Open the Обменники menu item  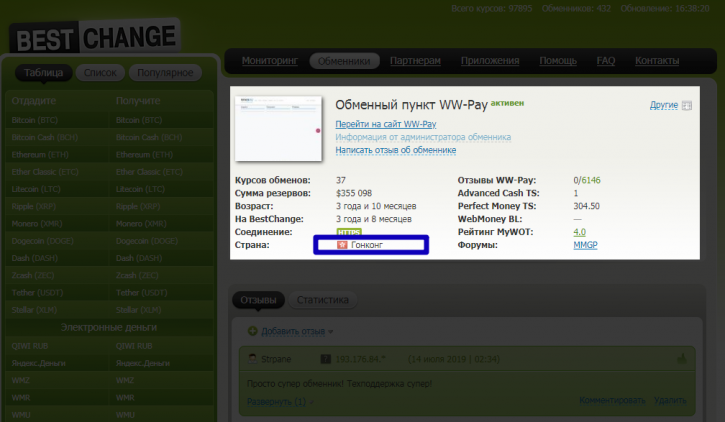point(344,61)
